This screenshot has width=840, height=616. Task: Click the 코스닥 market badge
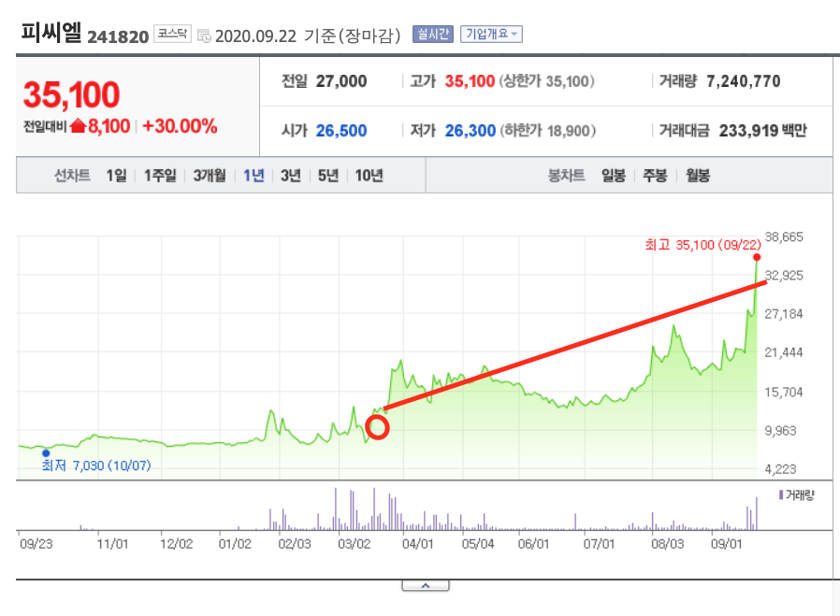[172, 34]
